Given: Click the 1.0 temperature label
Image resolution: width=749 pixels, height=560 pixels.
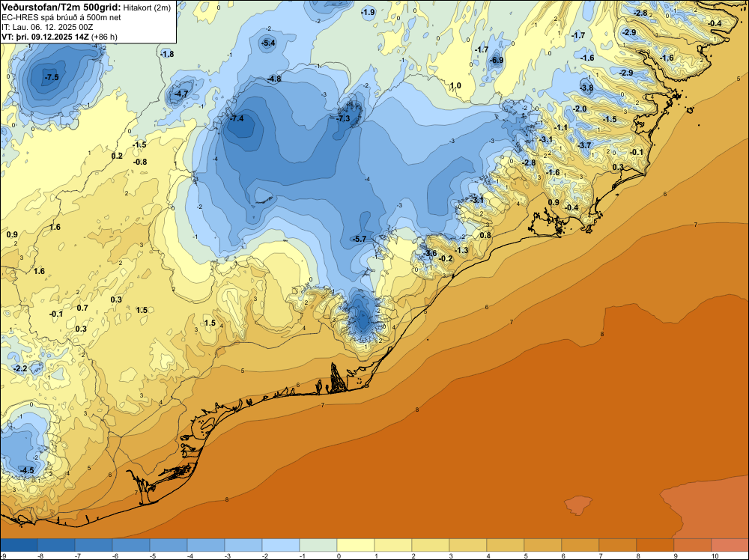Looking at the screenshot, I should [x=455, y=86].
